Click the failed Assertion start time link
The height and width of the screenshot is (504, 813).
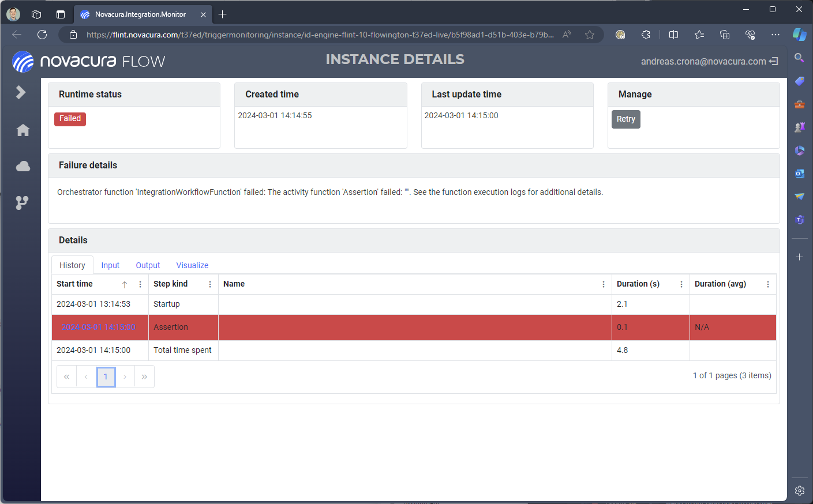98,327
